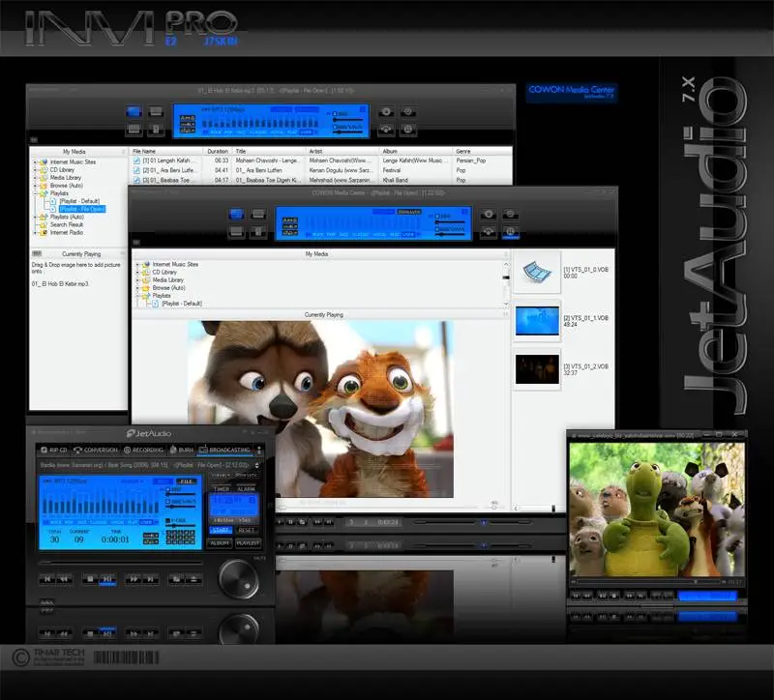
Task: Open ALARM tab in compact player
Action: [246, 489]
